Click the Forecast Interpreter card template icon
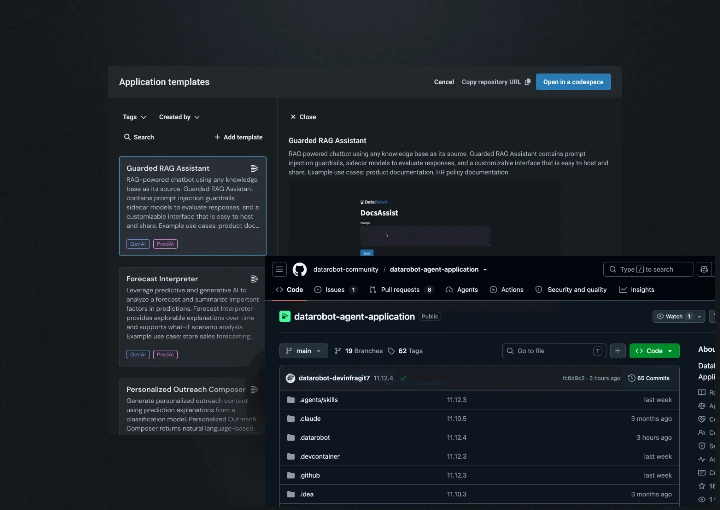Screen dimensions: 720x510 click(x=254, y=279)
